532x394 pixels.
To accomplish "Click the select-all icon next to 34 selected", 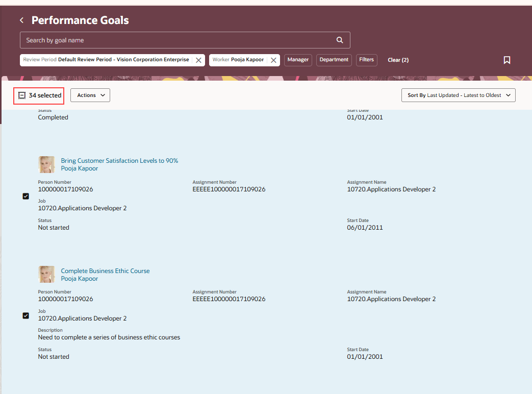I will point(21,95).
